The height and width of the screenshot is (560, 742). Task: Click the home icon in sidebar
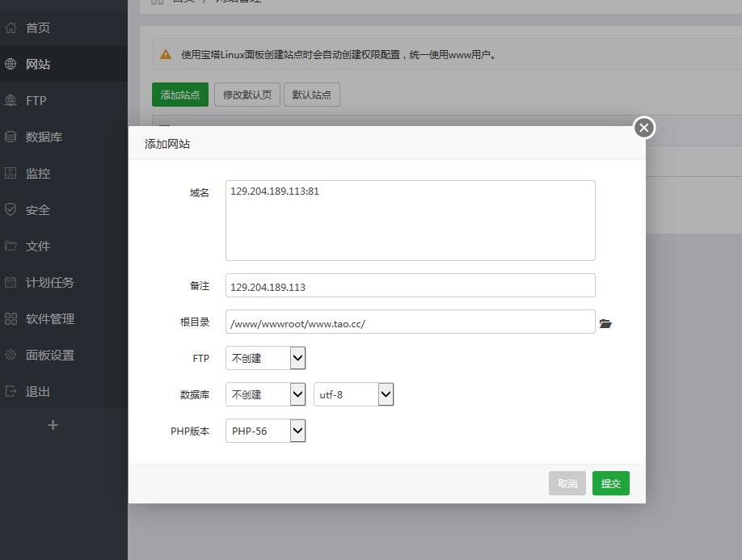(11, 28)
